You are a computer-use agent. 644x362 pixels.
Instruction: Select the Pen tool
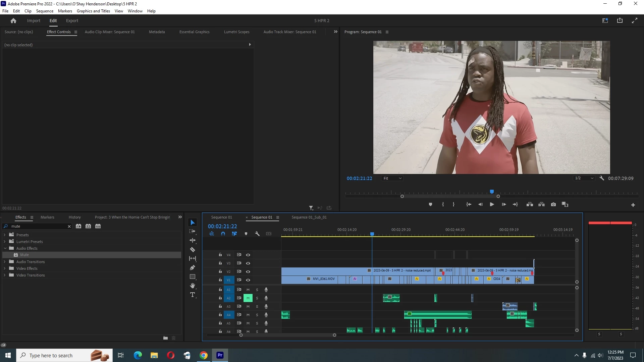coord(193,268)
